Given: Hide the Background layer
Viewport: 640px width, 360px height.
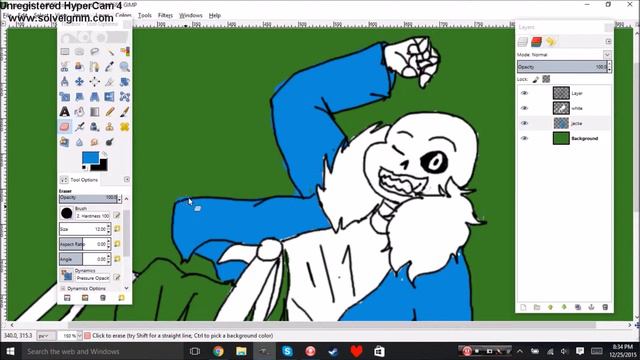Looking at the screenshot, I should tap(524, 138).
